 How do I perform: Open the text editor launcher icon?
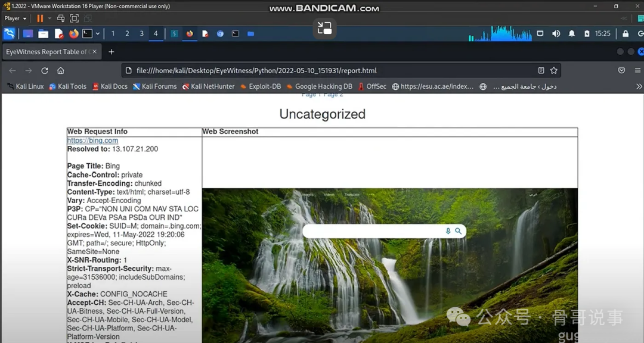coord(58,33)
